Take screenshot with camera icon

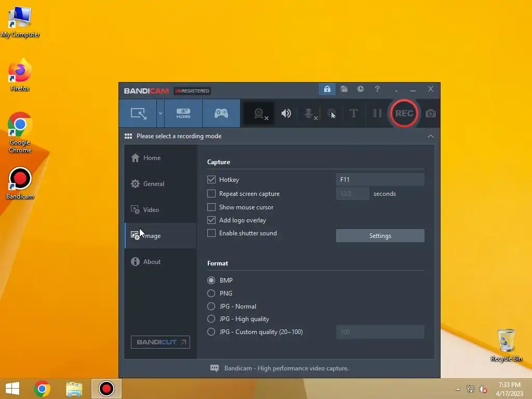click(431, 113)
